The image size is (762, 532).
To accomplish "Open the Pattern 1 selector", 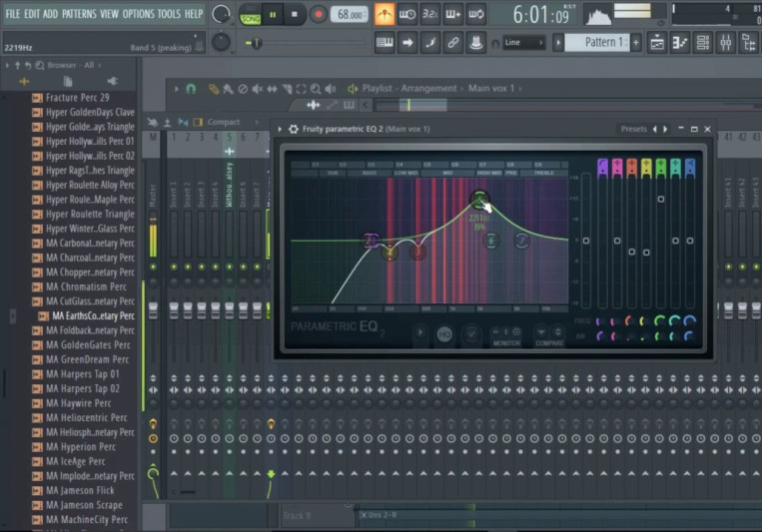I will pyautogui.click(x=597, y=43).
